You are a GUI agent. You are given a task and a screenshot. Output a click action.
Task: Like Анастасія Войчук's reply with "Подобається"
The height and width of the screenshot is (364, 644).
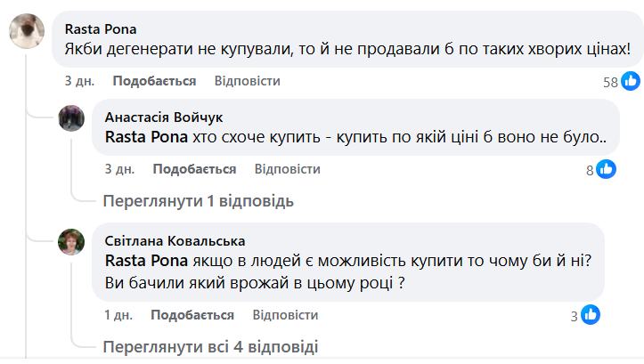[194, 168]
